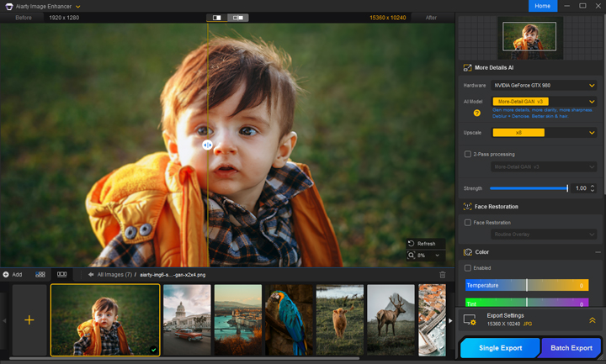Enable the 2-Pass processing checkbox
This screenshot has height=364, width=606.
pos(468,154)
